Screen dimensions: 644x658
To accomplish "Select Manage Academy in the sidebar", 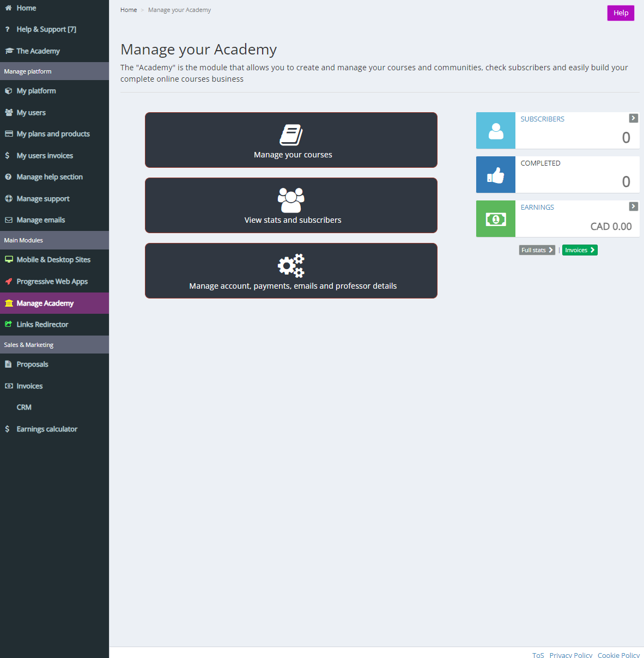I will pos(44,303).
